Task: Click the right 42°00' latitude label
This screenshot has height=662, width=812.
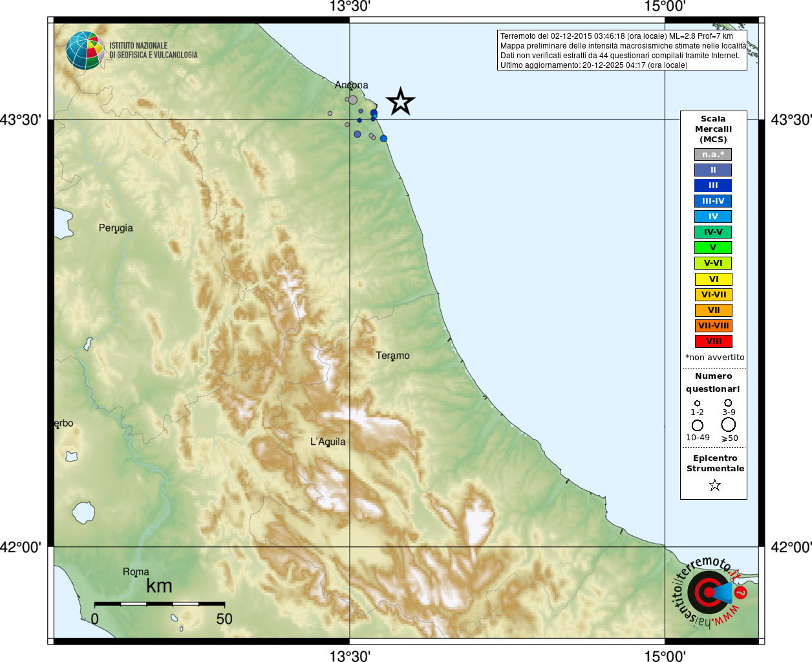Action: [x=791, y=547]
